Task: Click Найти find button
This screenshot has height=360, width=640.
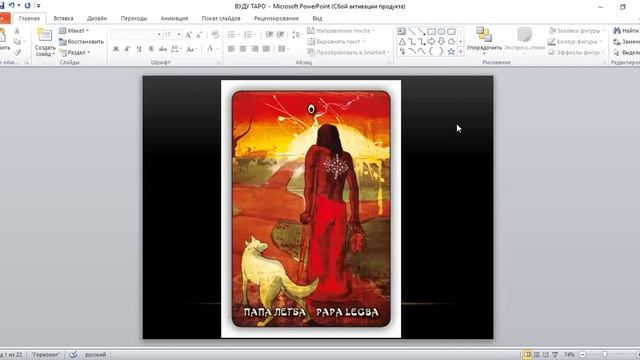Action: click(x=626, y=31)
